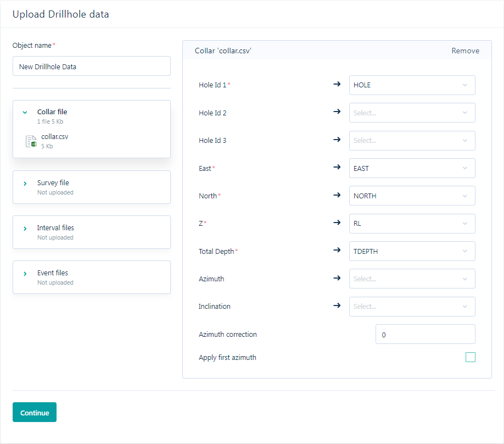Open the Hole Id 2 Select dropdown
The width and height of the screenshot is (504, 444).
coord(412,113)
